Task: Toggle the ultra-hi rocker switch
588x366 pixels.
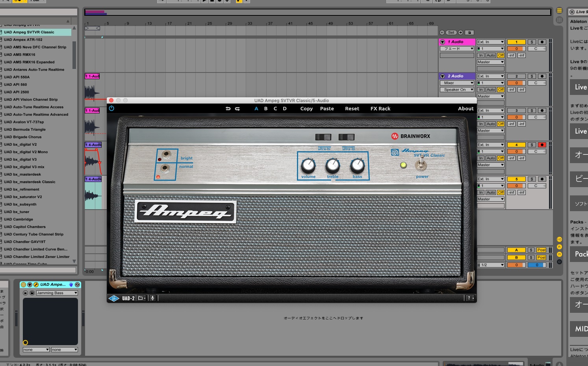Action: pos(323,137)
